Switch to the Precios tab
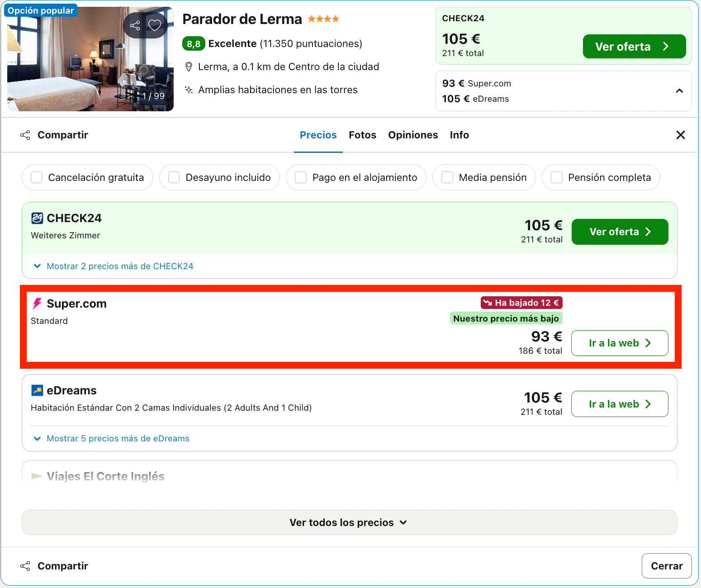The image size is (701, 588). [318, 135]
